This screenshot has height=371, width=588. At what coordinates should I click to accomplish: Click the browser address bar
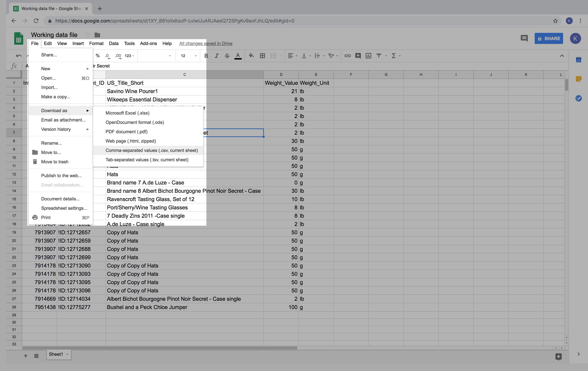tap(303, 21)
